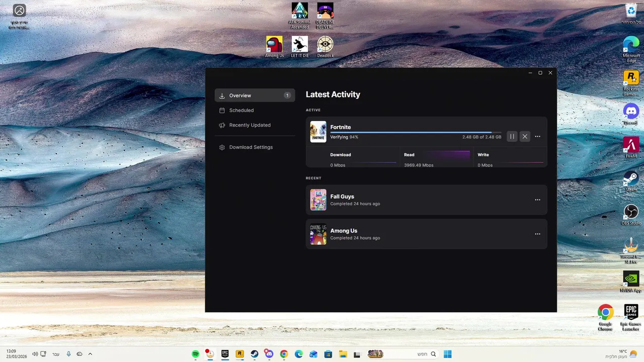The width and height of the screenshot is (644, 362).
Task: Select the NVIDIA App desktop icon
Action: 631,282
